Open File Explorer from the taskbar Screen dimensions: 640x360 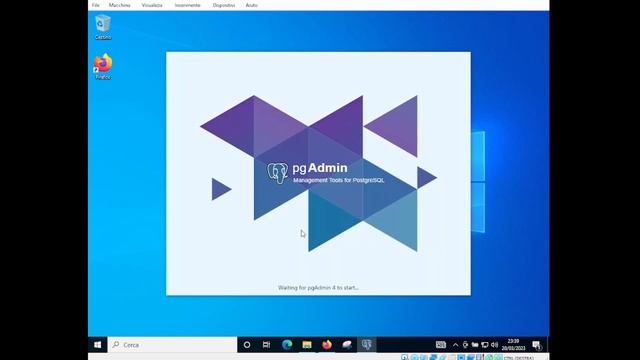(x=307, y=345)
